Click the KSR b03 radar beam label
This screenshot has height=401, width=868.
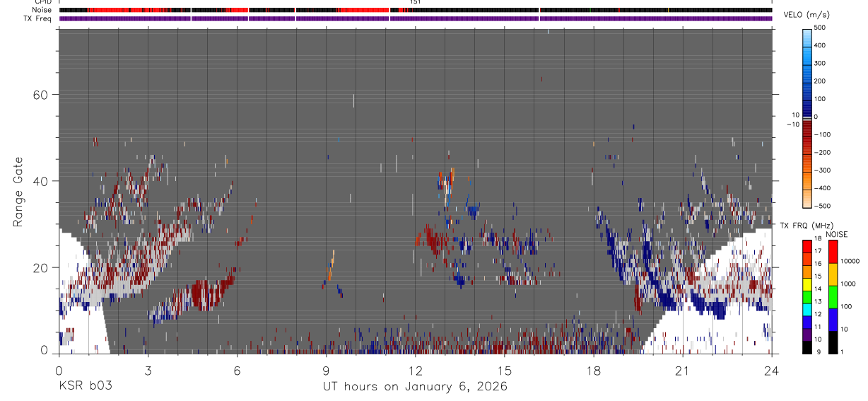[x=85, y=387]
